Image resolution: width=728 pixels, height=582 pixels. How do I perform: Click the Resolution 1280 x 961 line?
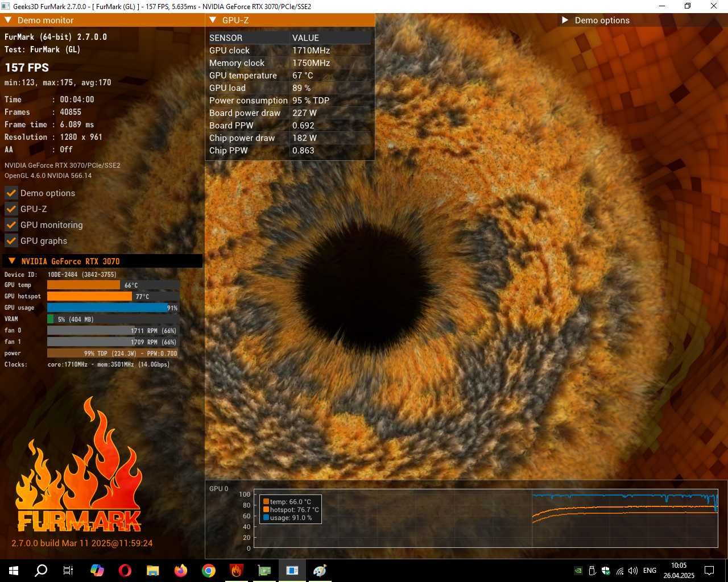click(x=53, y=137)
